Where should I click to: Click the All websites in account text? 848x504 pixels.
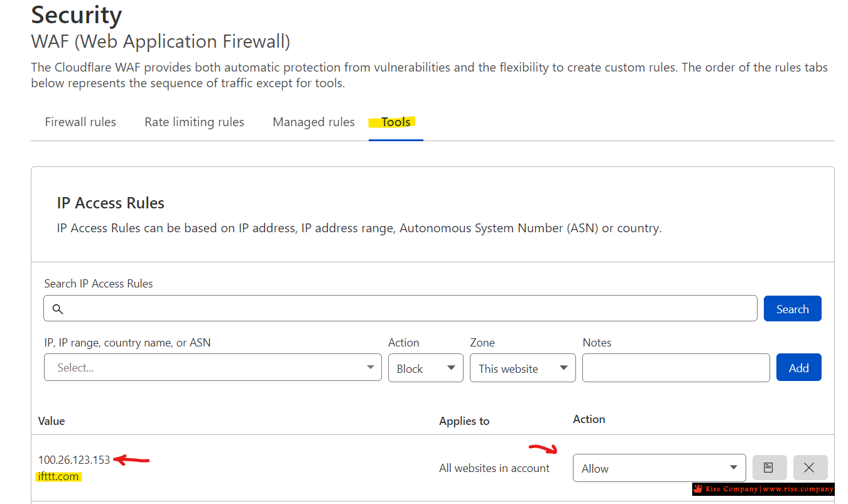click(494, 468)
